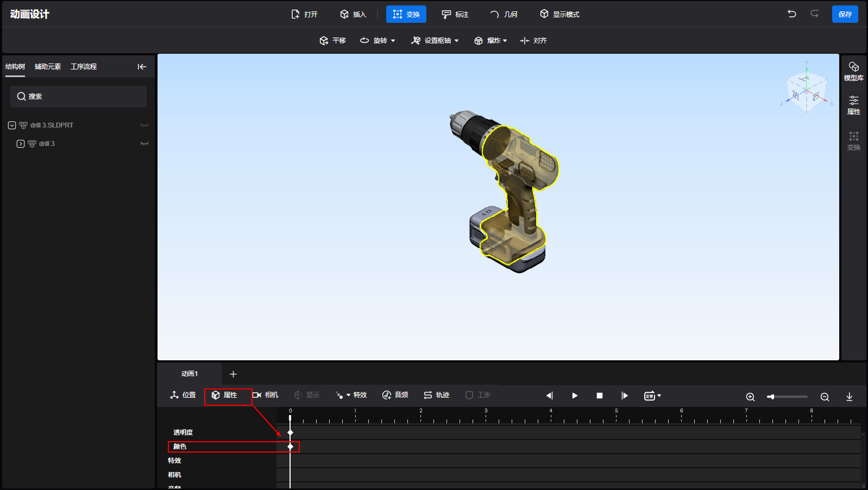Open the right-side 变换 transform panel
The height and width of the screenshot is (490, 868).
click(x=853, y=141)
